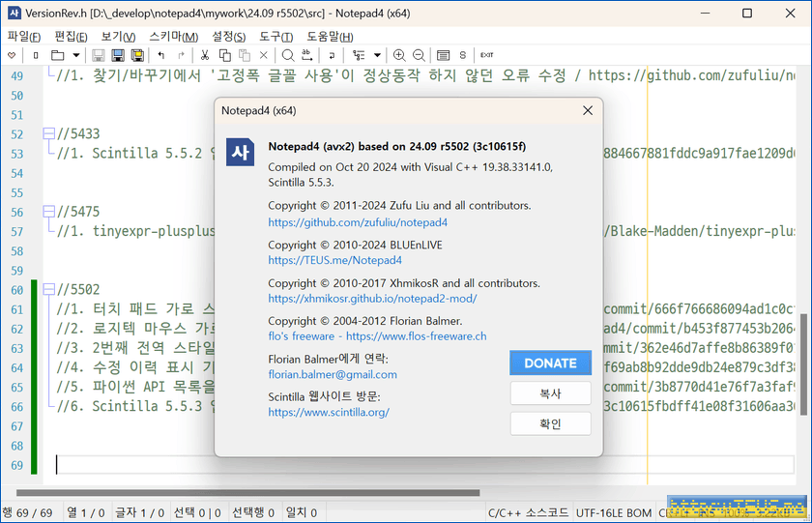Click the Zoom Out toolbar icon

click(419, 55)
